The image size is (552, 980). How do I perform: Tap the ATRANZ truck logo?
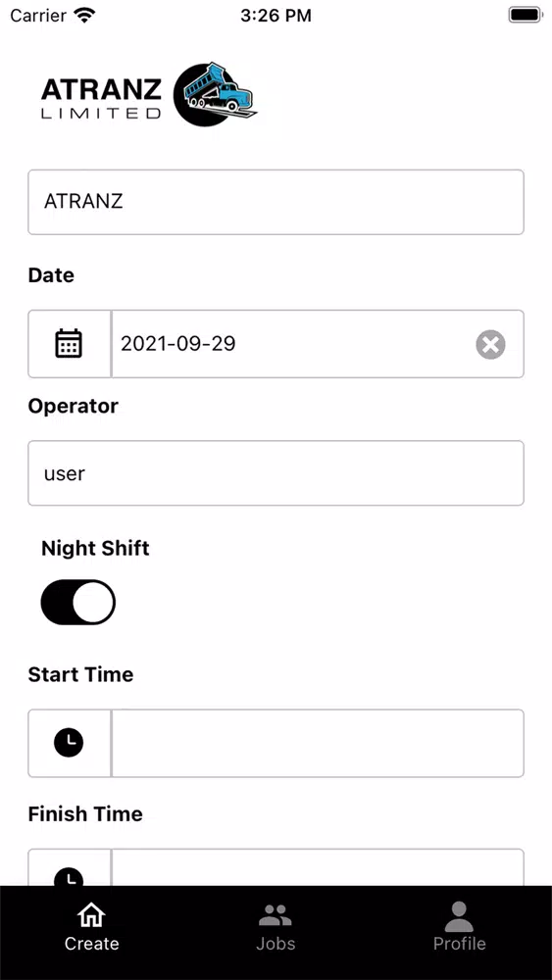tap(216, 95)
